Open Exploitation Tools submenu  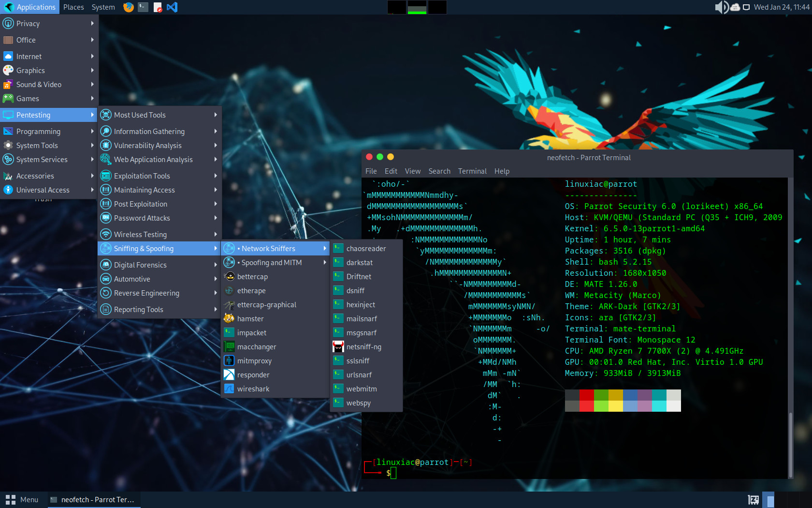[x=159, y=176]
